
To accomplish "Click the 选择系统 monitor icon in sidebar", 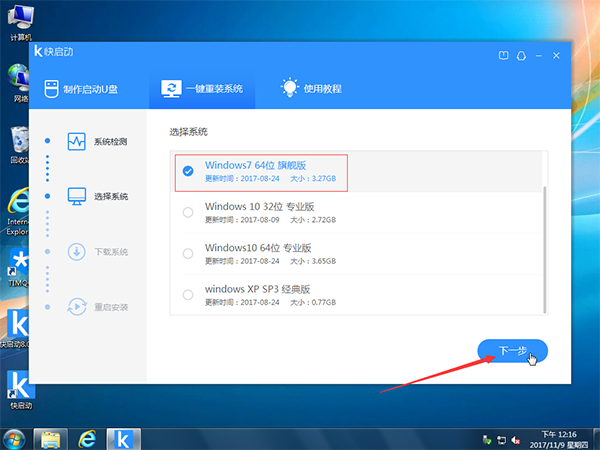I will click(77, 196).
